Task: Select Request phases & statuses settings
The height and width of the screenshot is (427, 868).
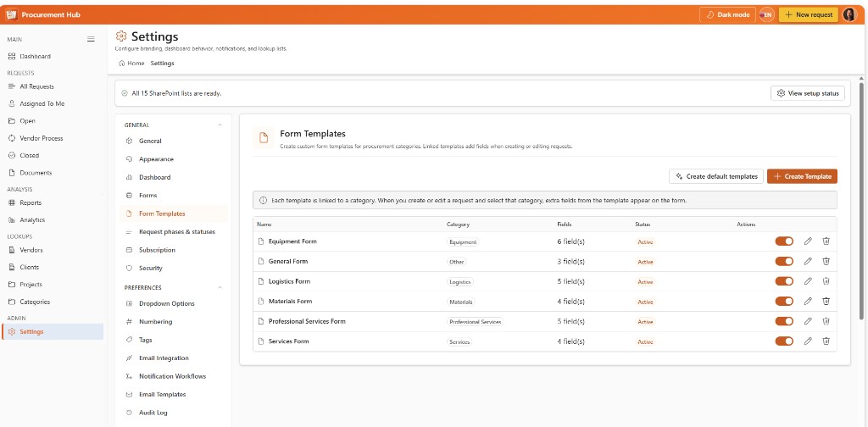Action: (x=173, y=232)
